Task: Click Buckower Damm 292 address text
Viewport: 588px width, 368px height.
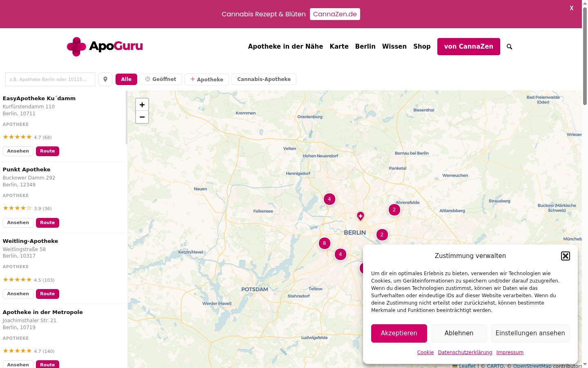Action: click(x=29, y=178)
